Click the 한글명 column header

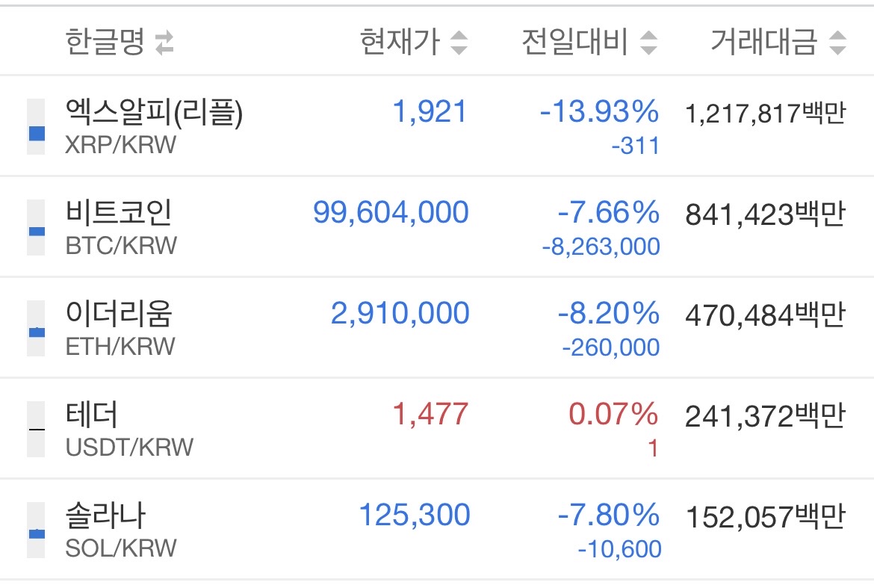(x=104, y=43)
